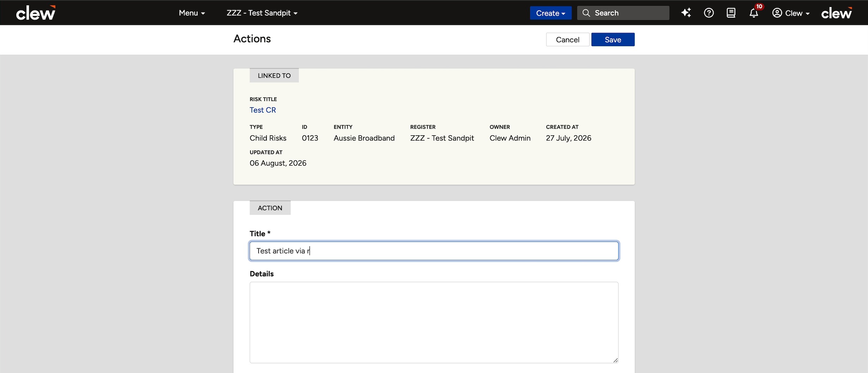Expand the ZZZ - Test Sandpit register dropdown
Screen dimensions: 868x373
pyautogui.click(x=262, y=13)
